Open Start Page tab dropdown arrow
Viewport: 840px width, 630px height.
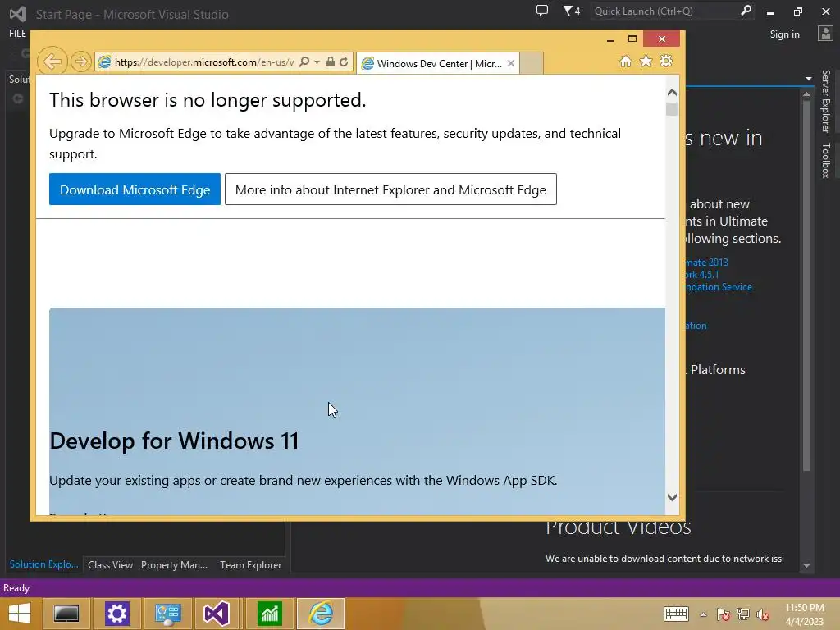point(808,79)
